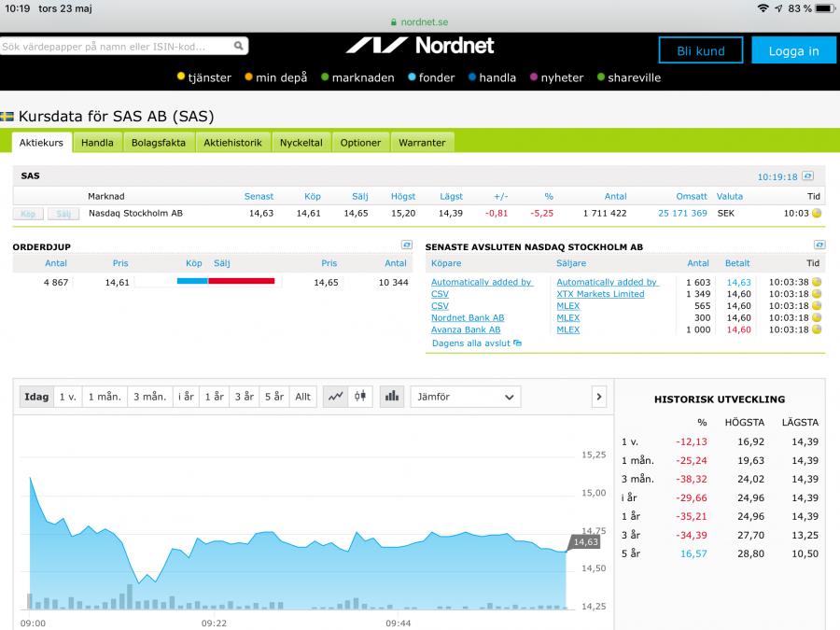840x630 pixels.
Task: Expand chart toolbar with right arrow
Action: (599, 397)
